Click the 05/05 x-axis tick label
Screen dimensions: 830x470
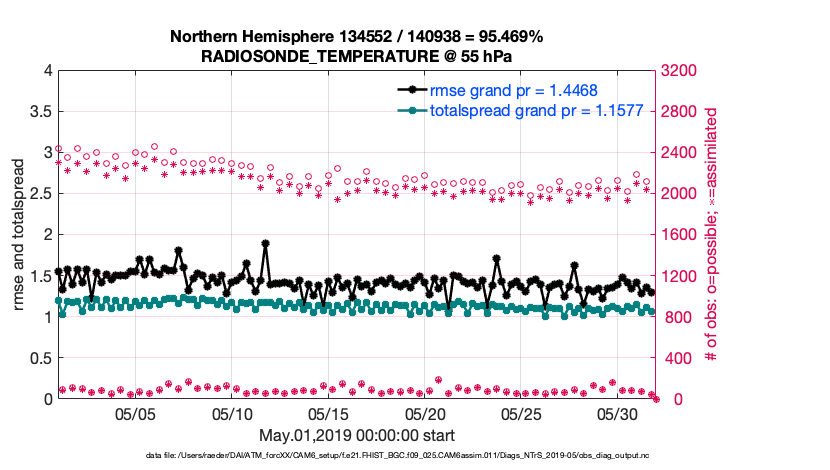(x=135, y=413)
